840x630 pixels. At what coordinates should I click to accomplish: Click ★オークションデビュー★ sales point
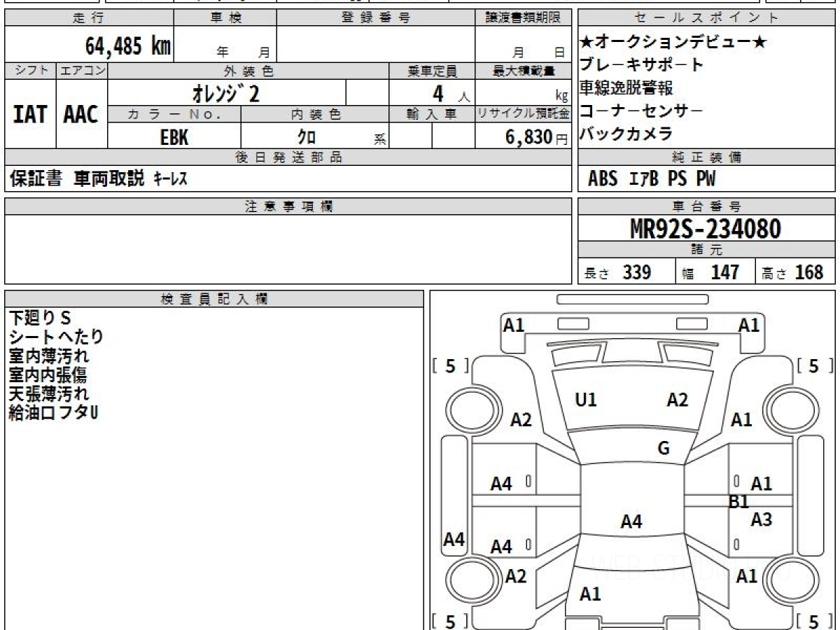pos(673,43)
